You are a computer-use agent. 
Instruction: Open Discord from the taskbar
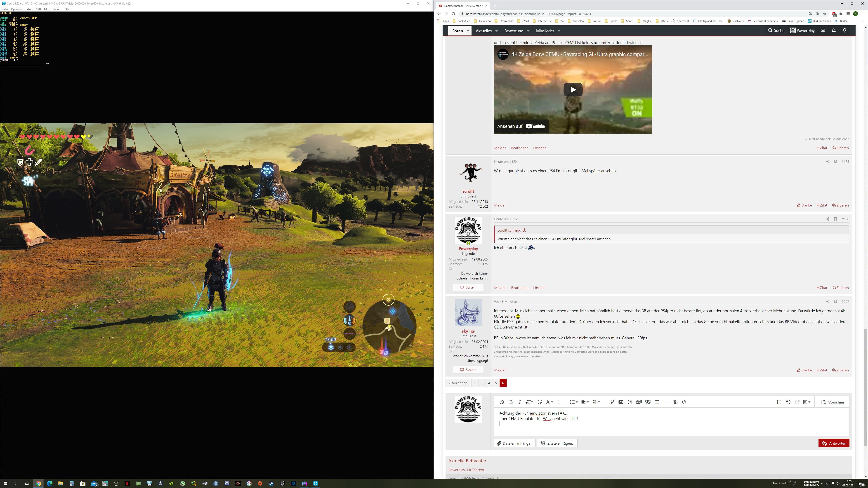(x=227, y=483)
